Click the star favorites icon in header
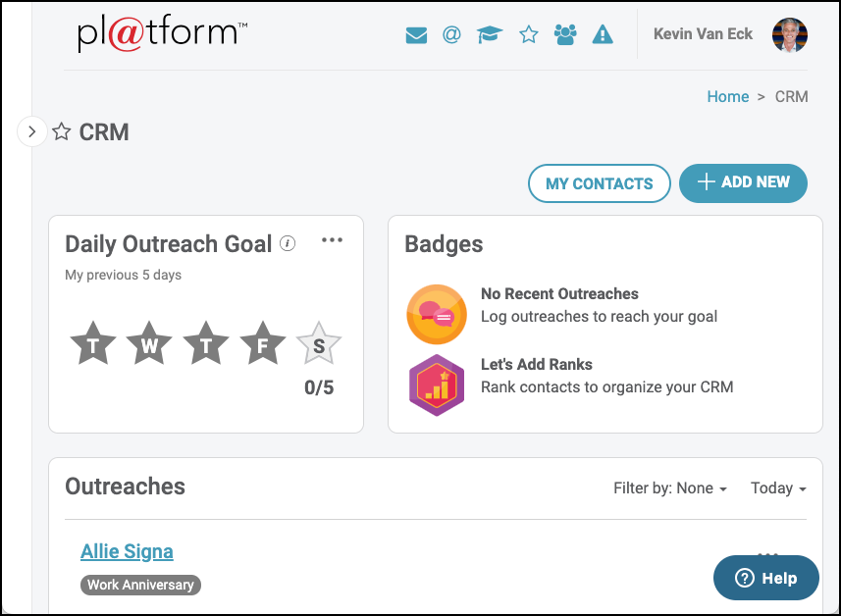 click(529, 35)
